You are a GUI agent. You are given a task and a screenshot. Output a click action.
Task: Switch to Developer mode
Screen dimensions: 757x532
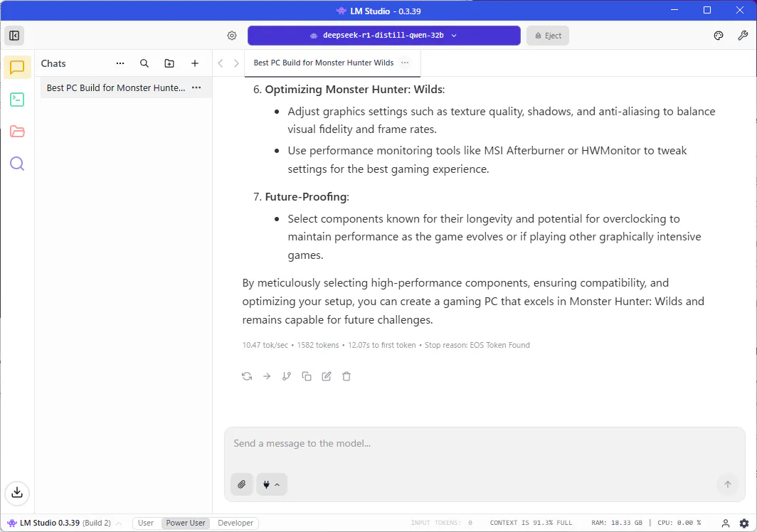235,523
